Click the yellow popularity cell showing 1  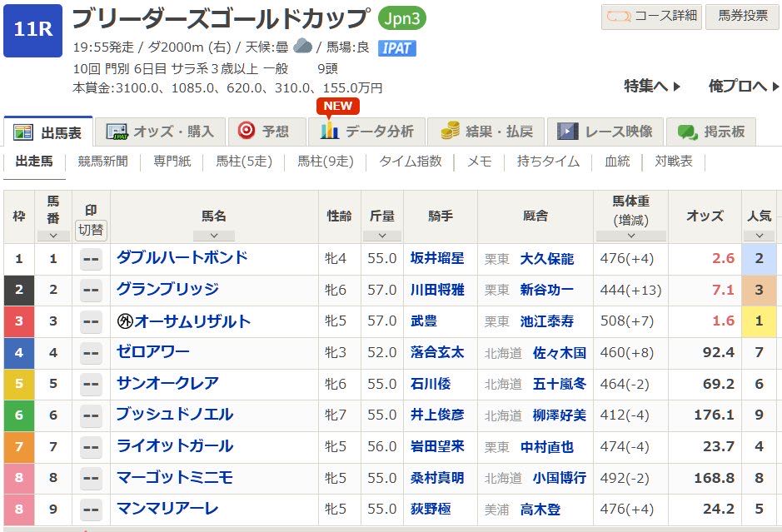coord(759,321)
